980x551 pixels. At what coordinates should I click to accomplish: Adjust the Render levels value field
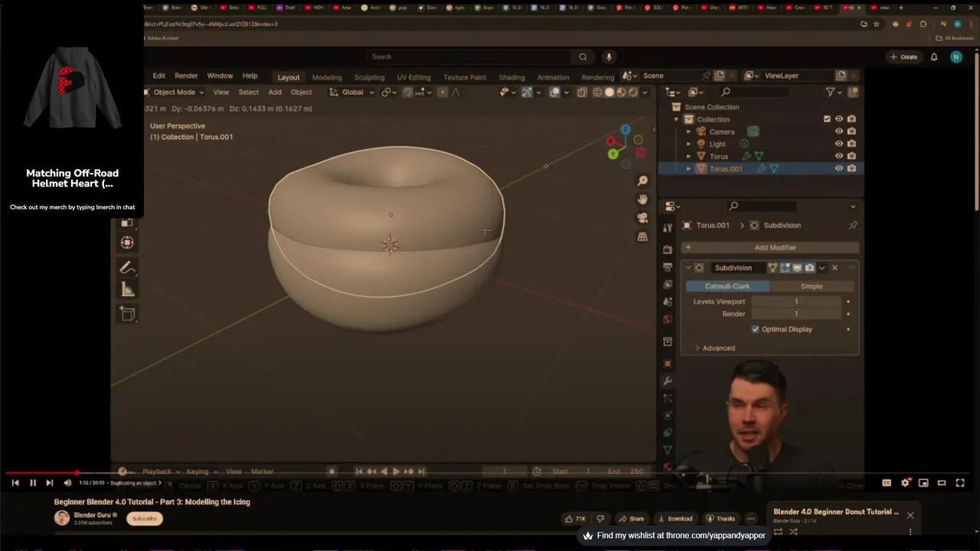(x=796, y=314)
